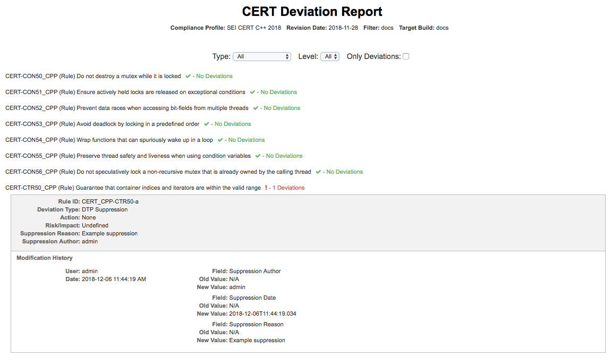Open the Level dropdown
This screenshot has width=611, height=364.
(329, 56)
